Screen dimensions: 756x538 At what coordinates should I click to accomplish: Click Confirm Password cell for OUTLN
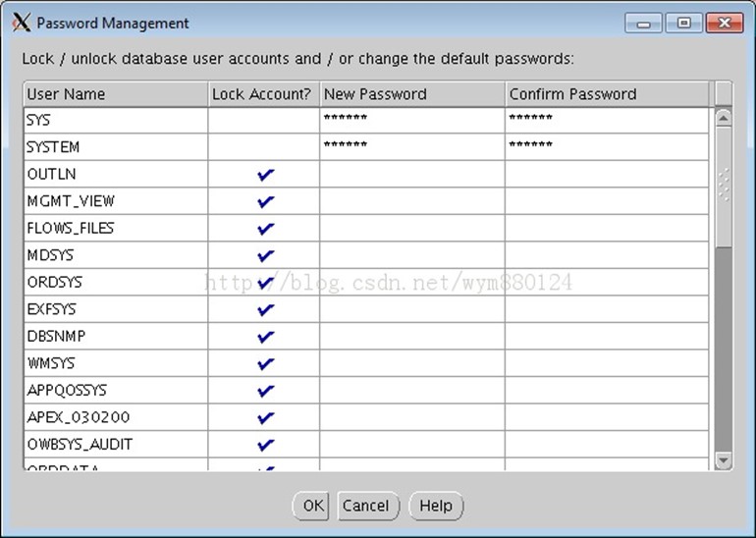[x=607, y=174]
